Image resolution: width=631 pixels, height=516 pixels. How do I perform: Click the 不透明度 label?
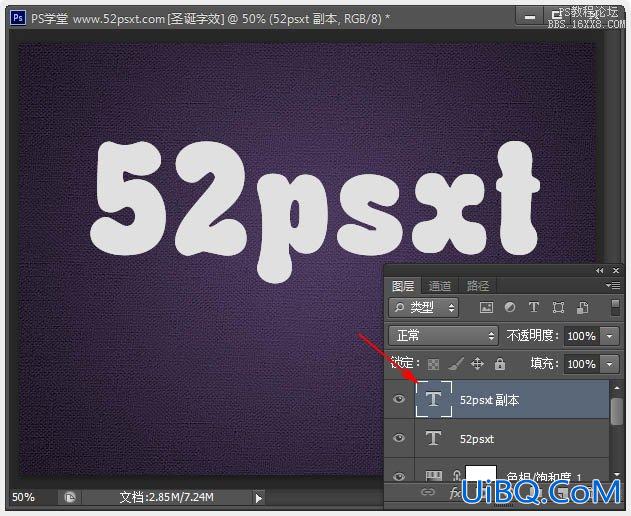532,335
